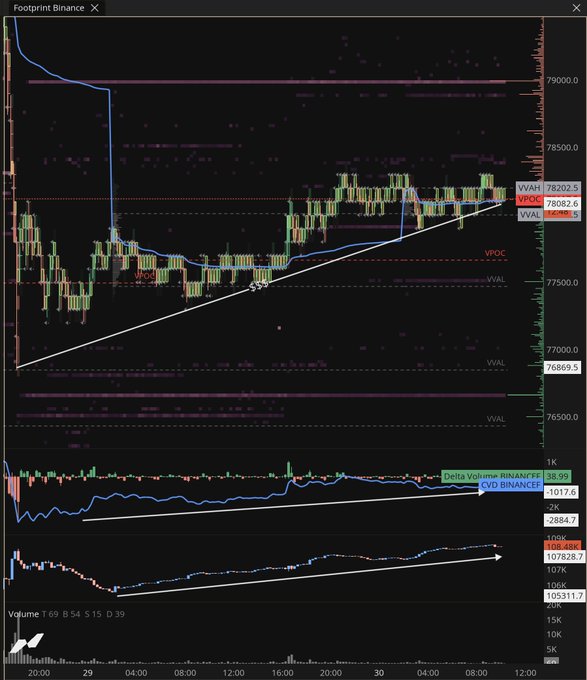Click the 78202.5 price value
Image resolution: width=587 pixels, height=680 pixels.
(562, 188)
